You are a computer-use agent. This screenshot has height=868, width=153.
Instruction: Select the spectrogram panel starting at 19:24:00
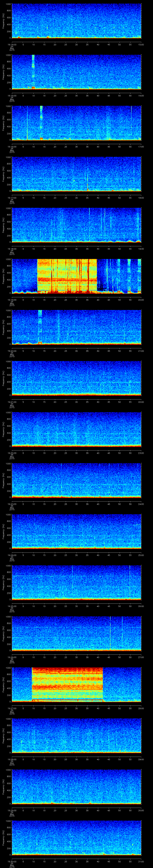(x=76, y=531)
